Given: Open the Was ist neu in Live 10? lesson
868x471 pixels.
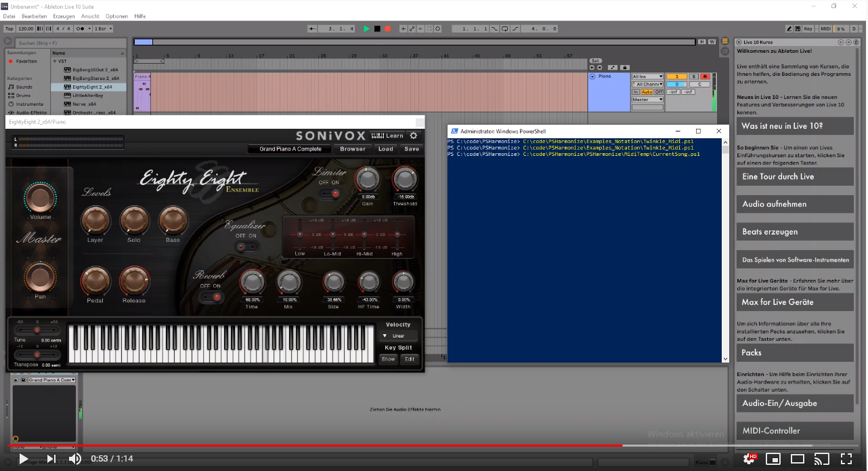Looking at the screenshot, I should tap(795, 126).
